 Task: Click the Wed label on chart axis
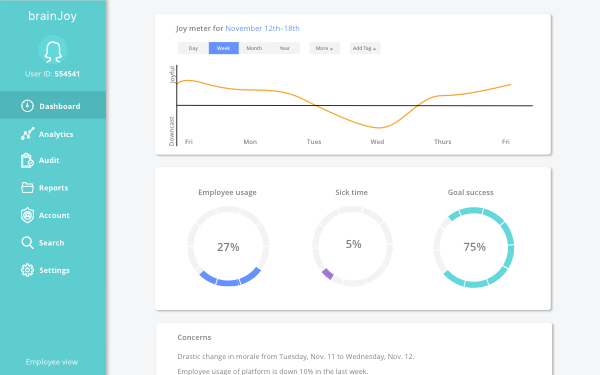click(377, 142)
